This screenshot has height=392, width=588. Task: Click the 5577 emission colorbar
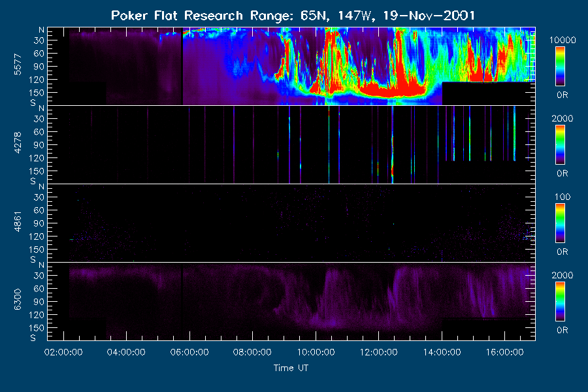tap(561, 67)
